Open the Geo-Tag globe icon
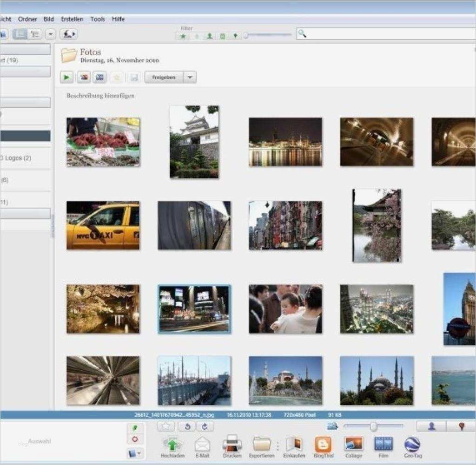Image resolution: width=476 pixels, height=465 pixels. point(412,444)
